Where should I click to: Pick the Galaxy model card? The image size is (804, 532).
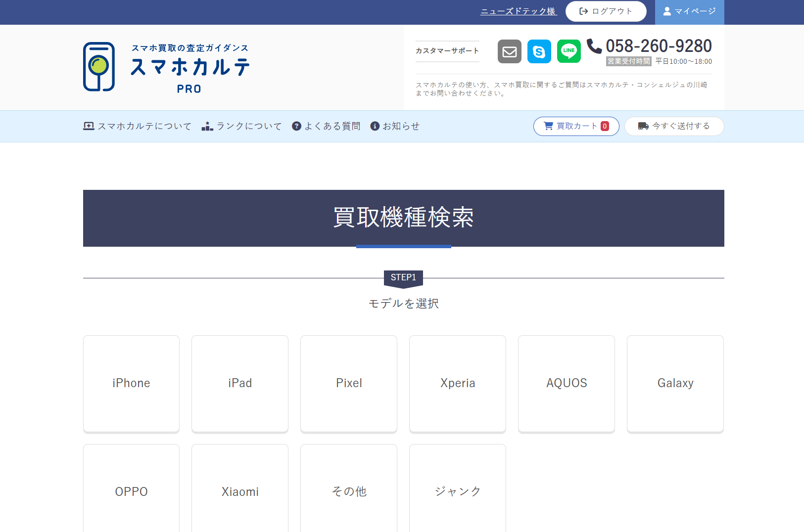click(x=675, y=384)
